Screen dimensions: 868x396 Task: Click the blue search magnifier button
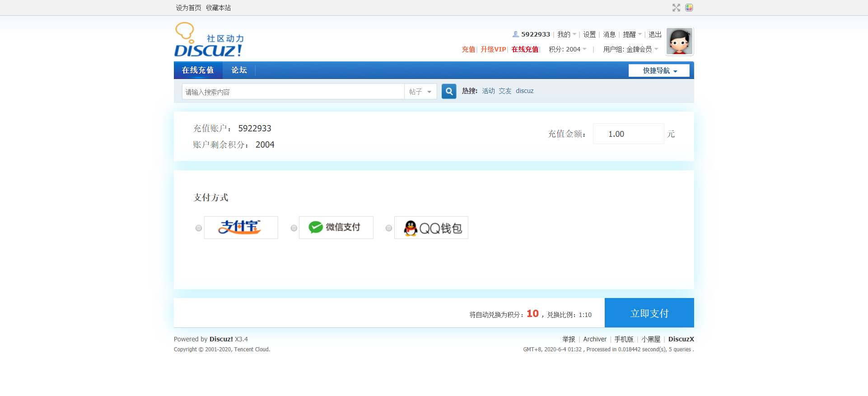coord(449,91)
